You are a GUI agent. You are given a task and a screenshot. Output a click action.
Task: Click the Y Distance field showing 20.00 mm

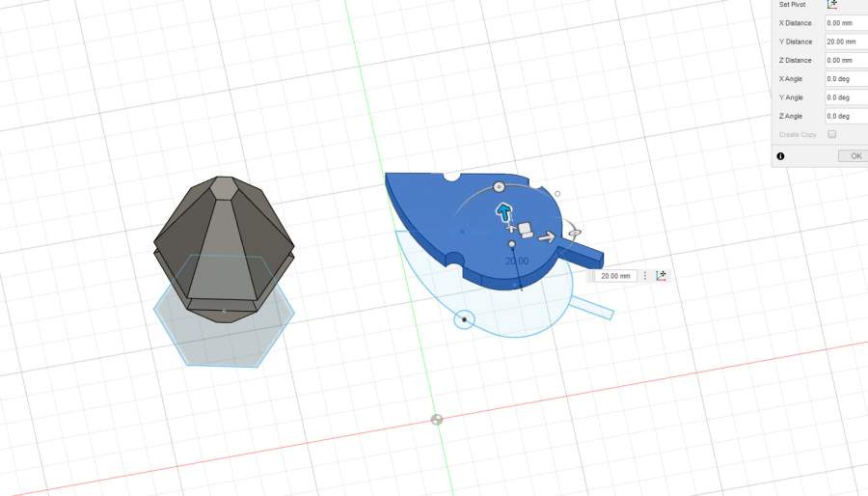click(x=847, y=41)
